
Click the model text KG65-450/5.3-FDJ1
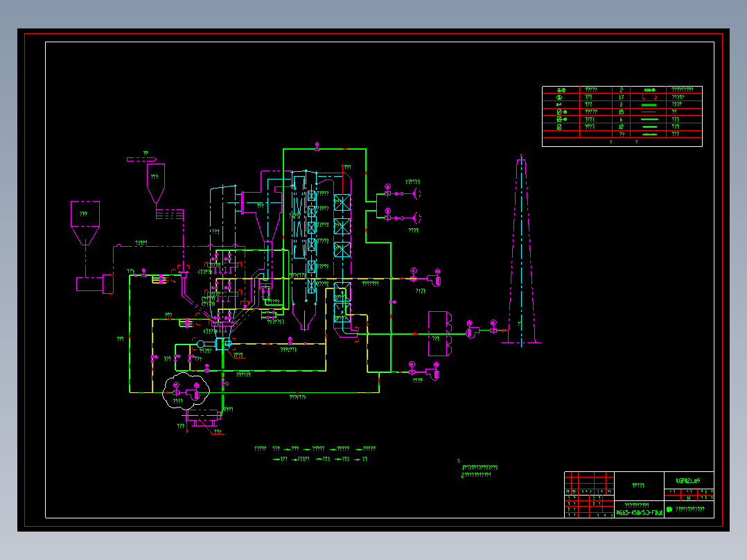click(x=640, y=513)
